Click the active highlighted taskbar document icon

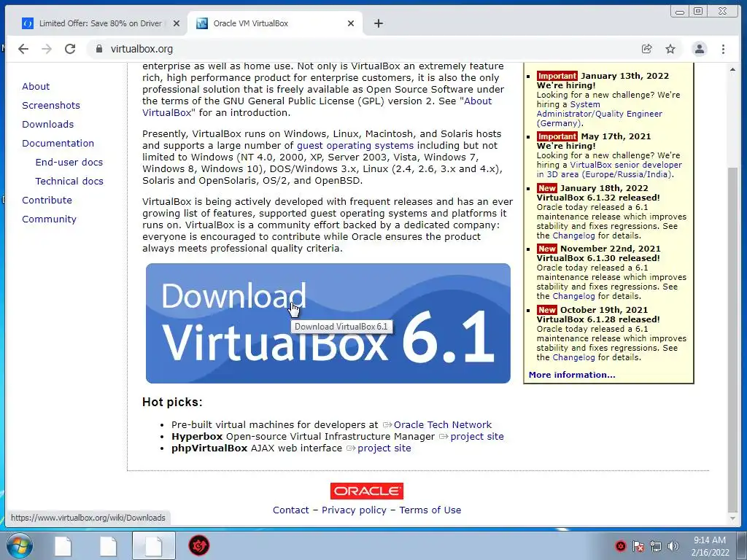(x=154, y=545)
